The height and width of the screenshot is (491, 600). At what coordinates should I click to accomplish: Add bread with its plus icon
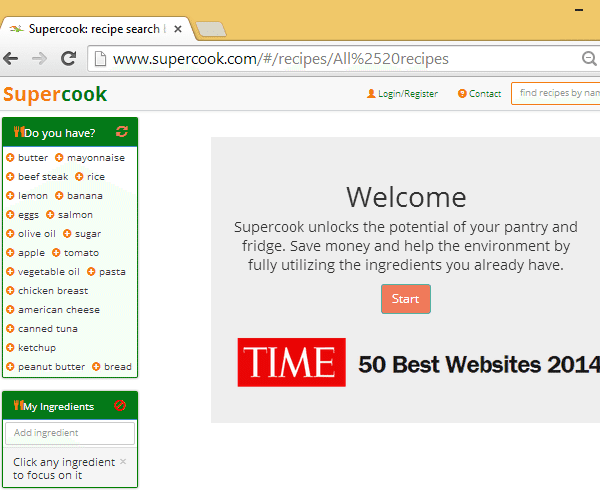(x=96, y=366)
